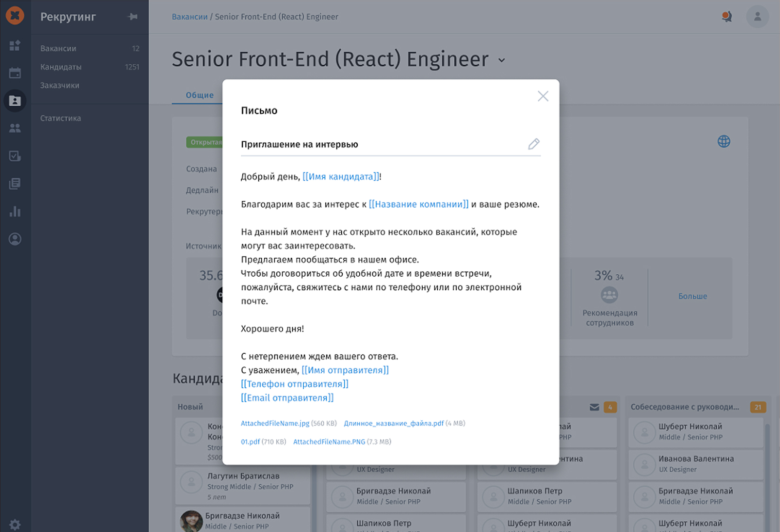Open Статистика in the side menu
Image resolution: width=780 pixels, height=532 pixels.
(x=60, y=118)
